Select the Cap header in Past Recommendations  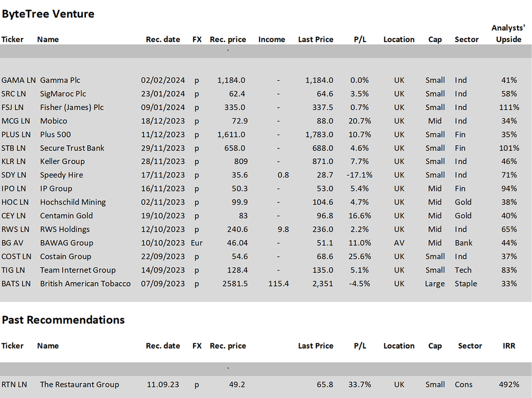(x=435, y=345)
